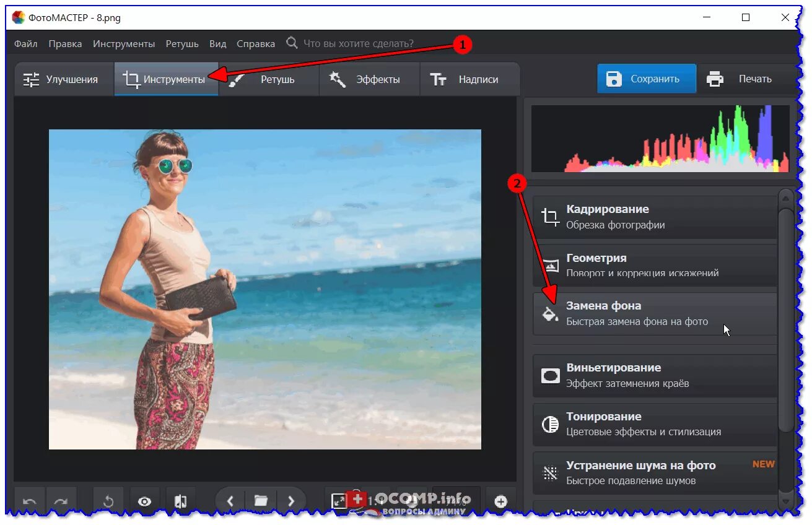Viewport: 812px width, 525px height.
Task: Switch to the Ретушь tab
Action: [x=269, y=79]
